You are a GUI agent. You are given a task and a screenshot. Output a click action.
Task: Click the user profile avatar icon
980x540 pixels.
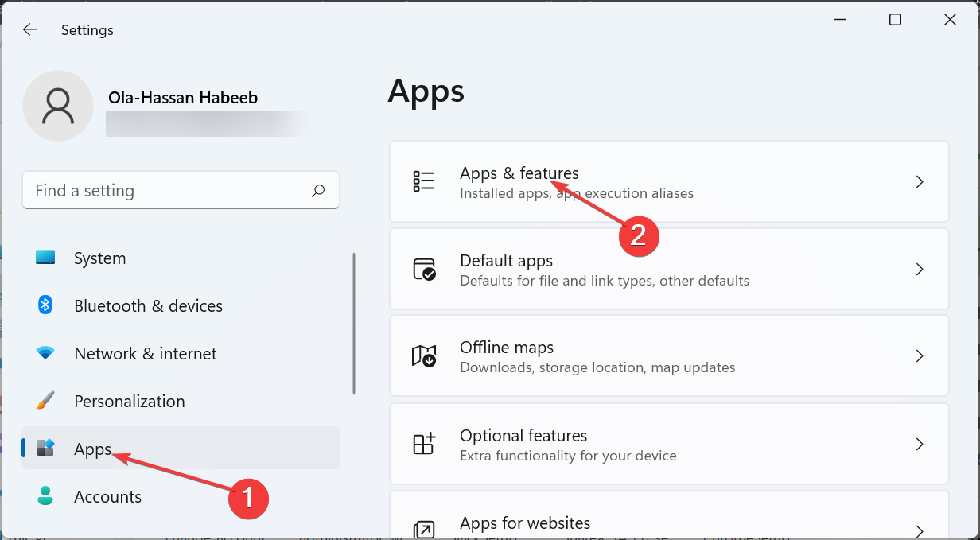[x=58, y=106]
